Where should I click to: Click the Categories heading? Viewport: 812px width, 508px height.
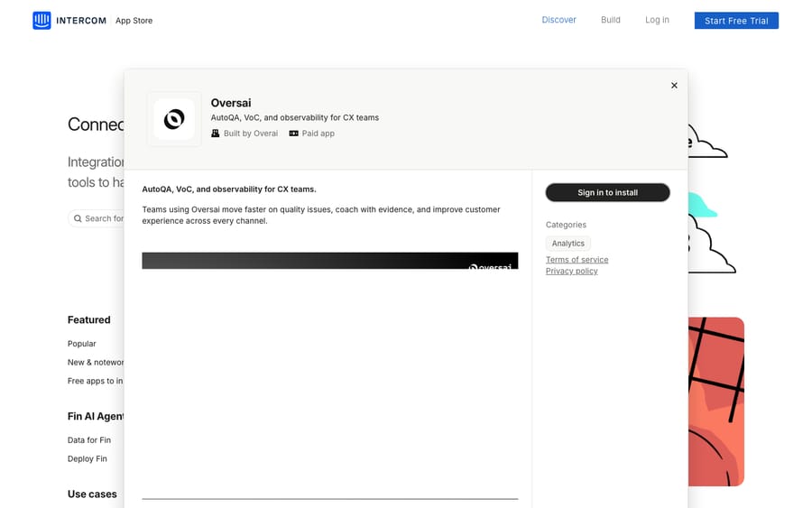(566, 225)
